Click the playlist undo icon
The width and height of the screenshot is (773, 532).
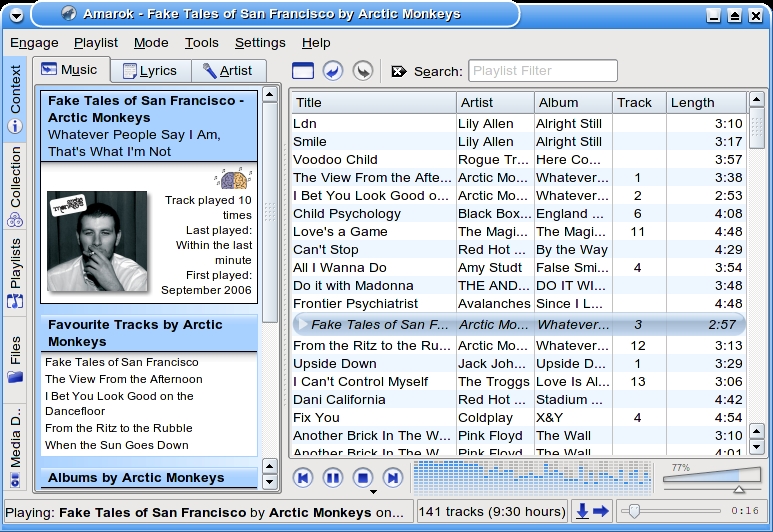click(333, 70)
